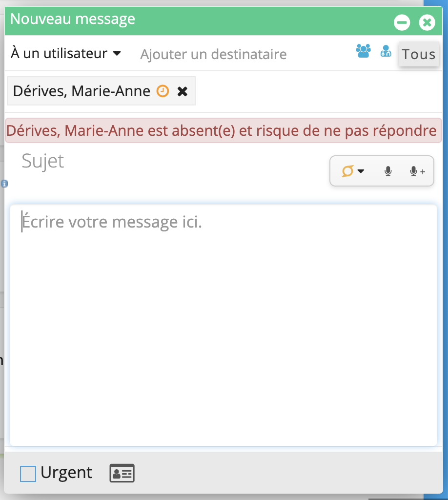
Task: Click the orange clock absence icon on Dérives, Marie-Anne
Action: 163,91
